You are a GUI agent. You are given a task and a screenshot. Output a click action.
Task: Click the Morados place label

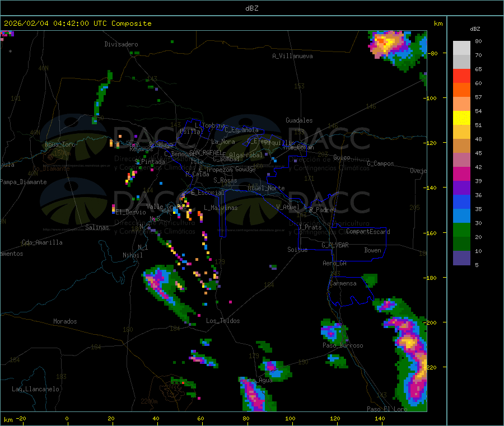[x=66, y=321]
